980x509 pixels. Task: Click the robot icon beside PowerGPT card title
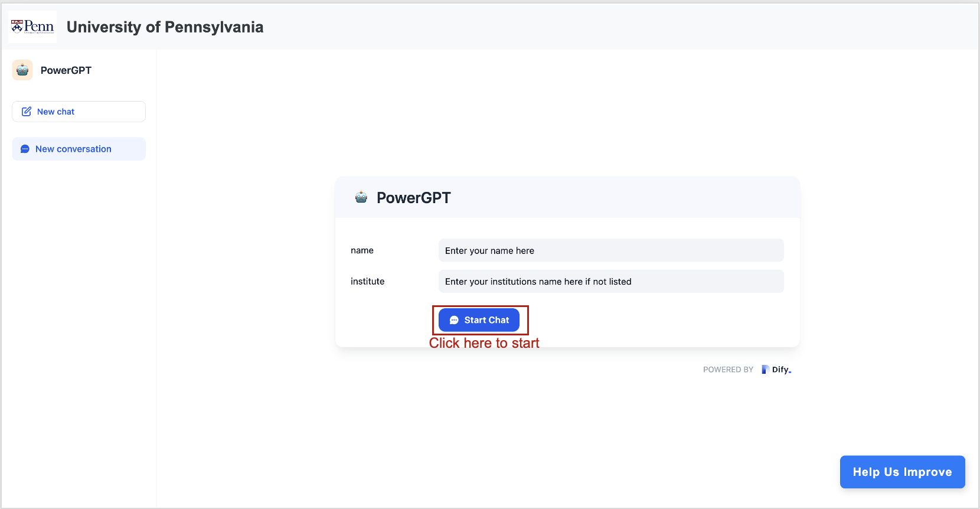(x=361, y=197)
